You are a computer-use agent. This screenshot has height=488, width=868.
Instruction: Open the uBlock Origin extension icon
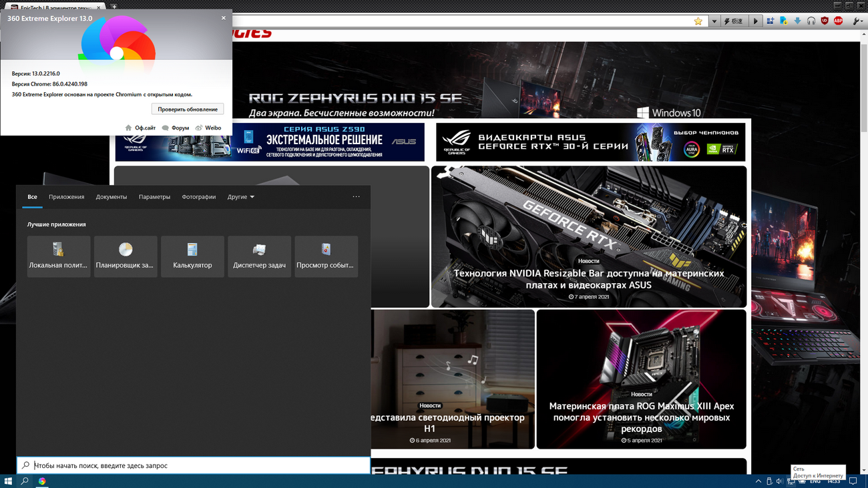825,21
